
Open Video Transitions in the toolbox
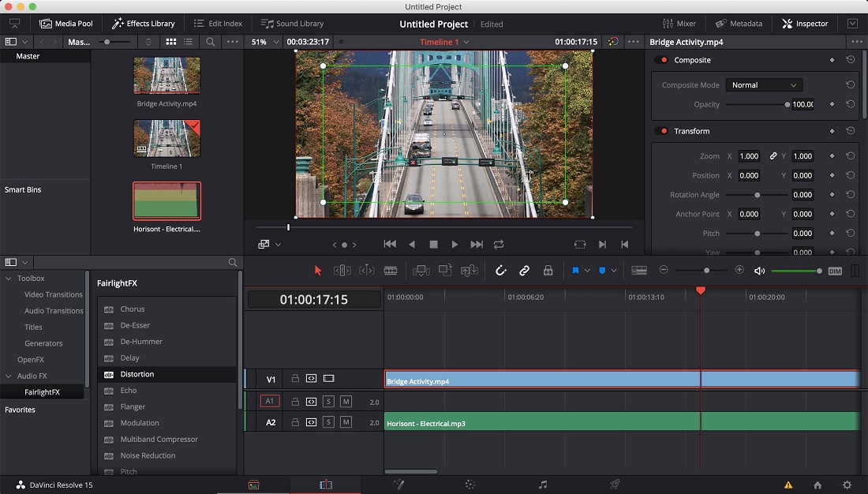53,294
